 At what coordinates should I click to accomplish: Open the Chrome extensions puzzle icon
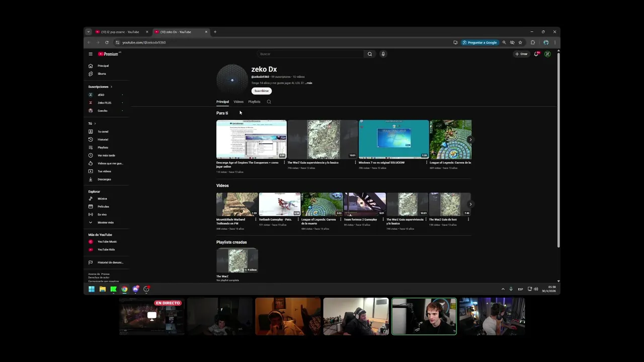(x=533, y=42)
